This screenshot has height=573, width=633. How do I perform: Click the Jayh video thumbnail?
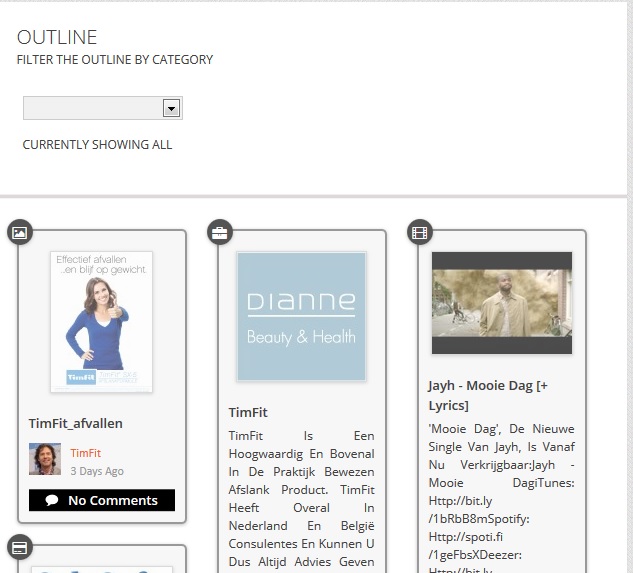502,303
